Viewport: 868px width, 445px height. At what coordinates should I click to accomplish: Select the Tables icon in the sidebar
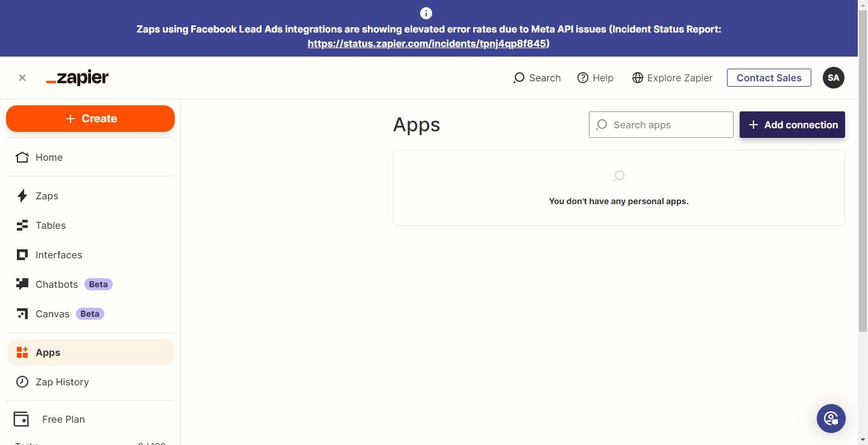(x=22, y=225)
